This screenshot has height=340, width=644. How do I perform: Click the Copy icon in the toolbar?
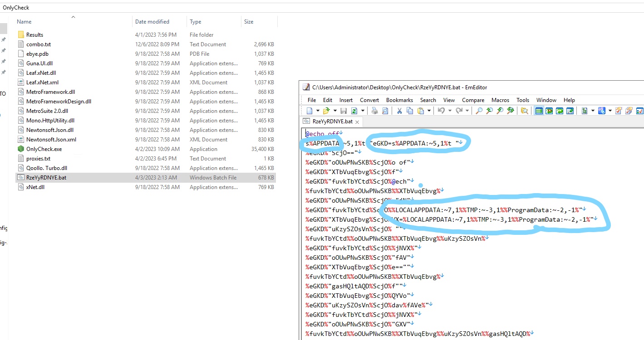pyautogui.click(x=410, y=111)
